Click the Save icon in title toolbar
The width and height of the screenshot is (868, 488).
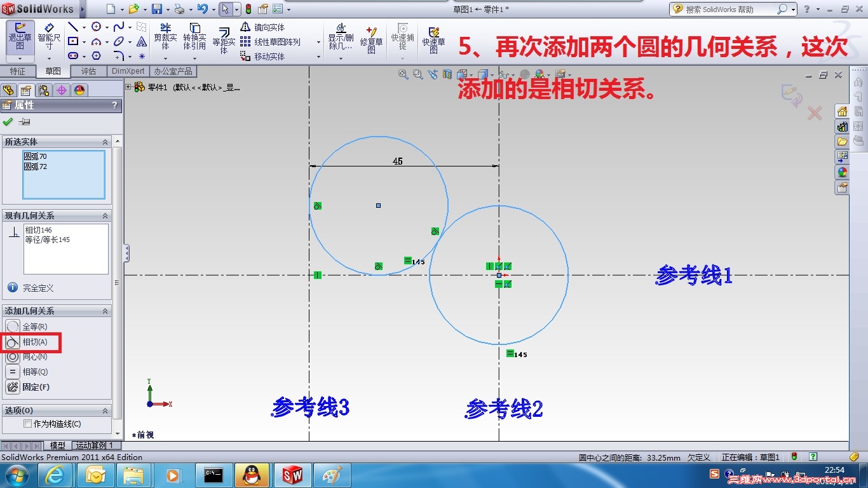click(x=157, y=9)
